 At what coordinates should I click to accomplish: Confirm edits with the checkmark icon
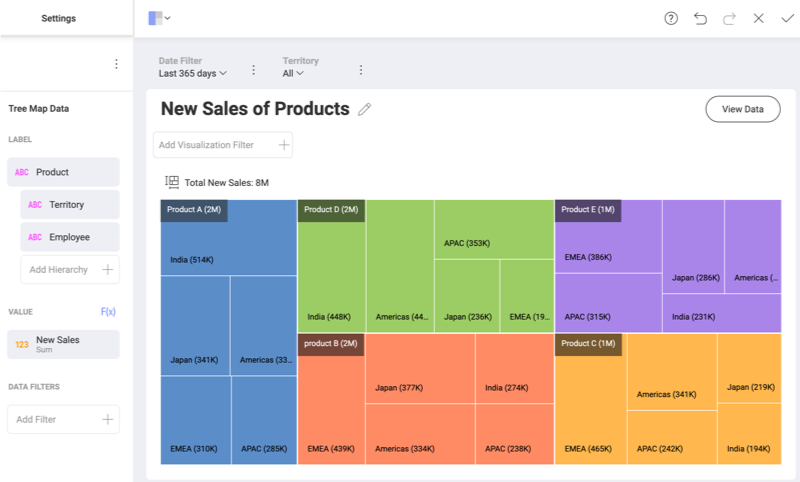pos(787,18)
